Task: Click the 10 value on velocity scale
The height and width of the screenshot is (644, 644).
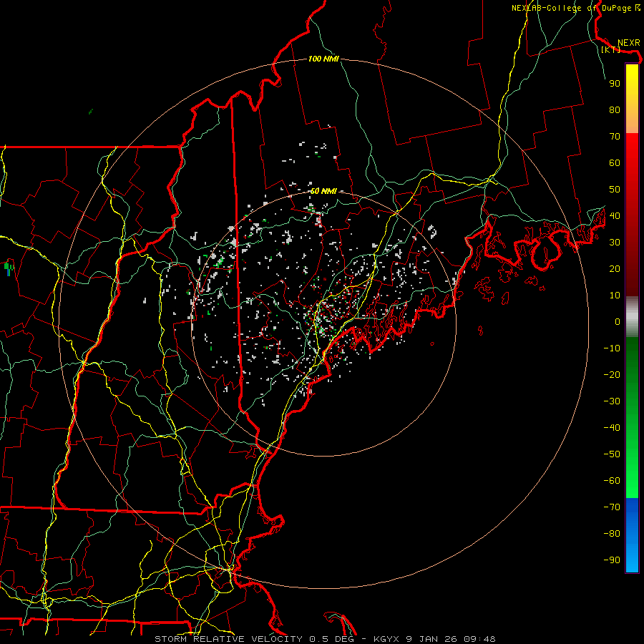Action: (615, 296)
